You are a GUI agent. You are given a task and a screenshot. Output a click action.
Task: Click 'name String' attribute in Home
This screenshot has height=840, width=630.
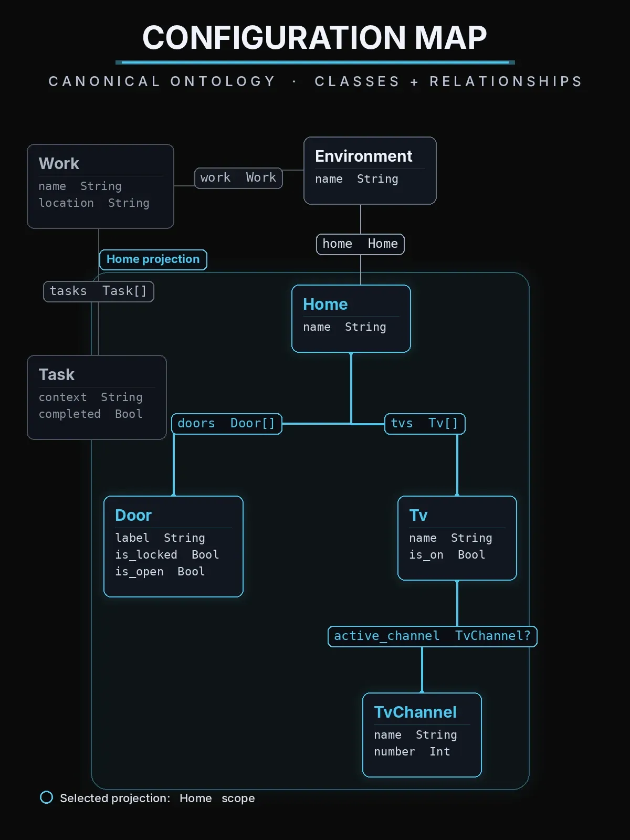click(344, 327)
